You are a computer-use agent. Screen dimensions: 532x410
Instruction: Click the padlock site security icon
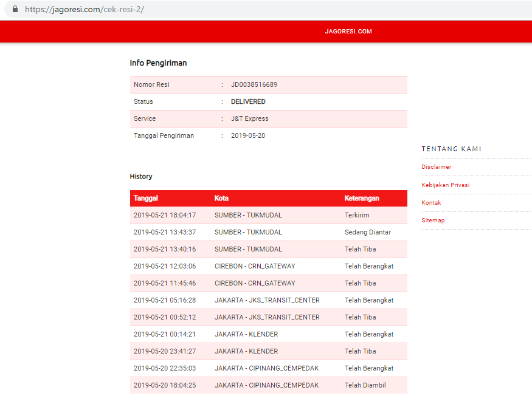(x=15, y=9)
